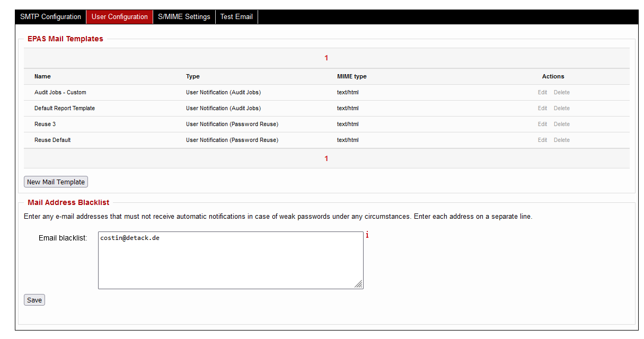Select the Test Email tab
This screenshot has height=339, width=644.
point(236,16)
